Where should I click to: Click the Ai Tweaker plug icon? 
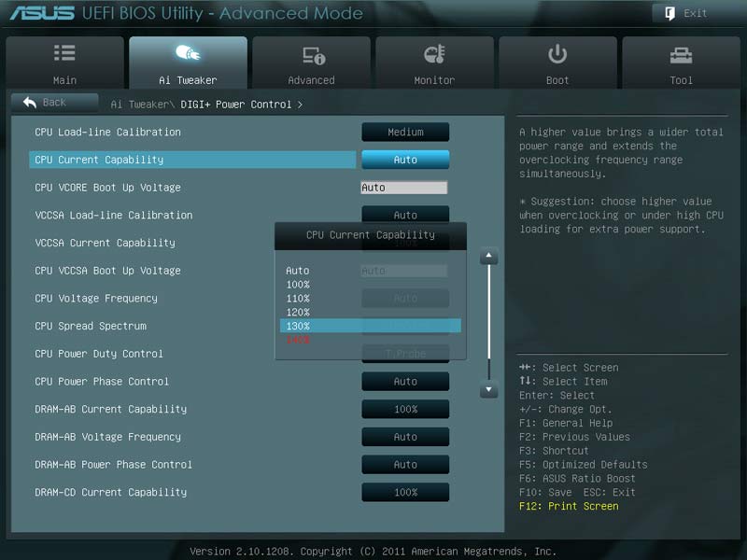(188, 52)
